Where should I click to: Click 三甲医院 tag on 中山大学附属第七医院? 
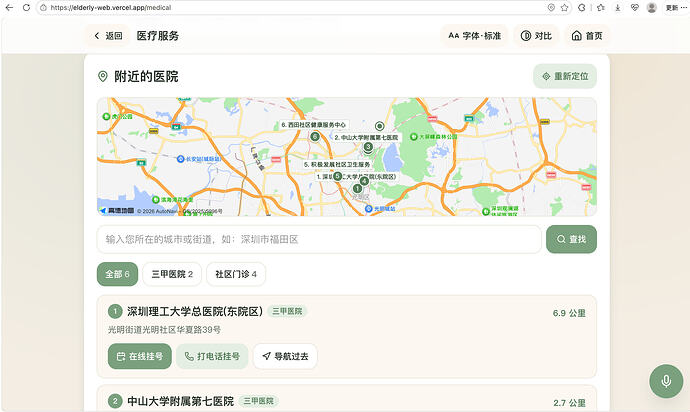coord(258,401)
